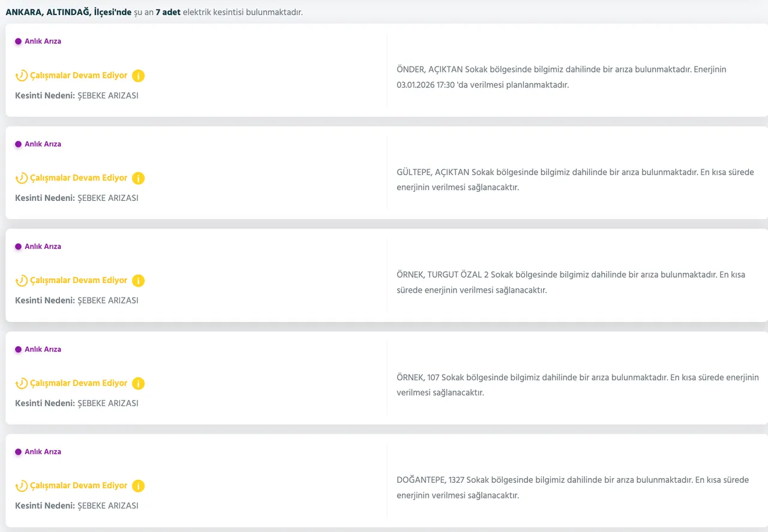Click the clock icon in the GÜLTEPE outage card
The image size is (768, 532).
pos(22,178)
